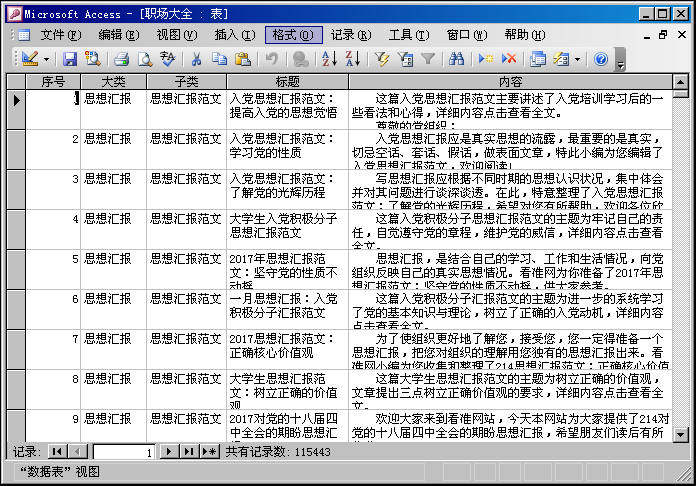Click the 思想汇报 cell in row 3
This screenshot has width=696, height=486.
(114, 189)
